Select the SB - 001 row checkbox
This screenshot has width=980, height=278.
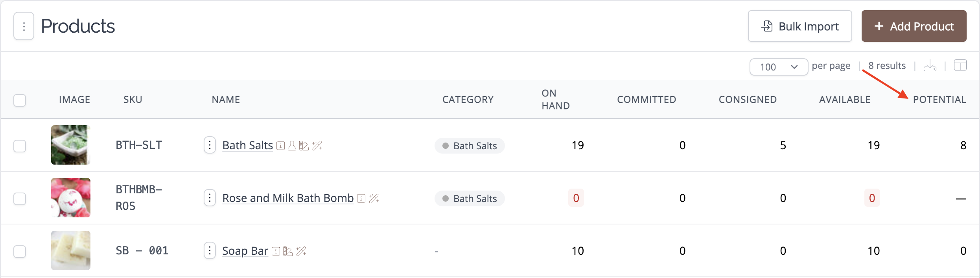click(x=20, y=251)
